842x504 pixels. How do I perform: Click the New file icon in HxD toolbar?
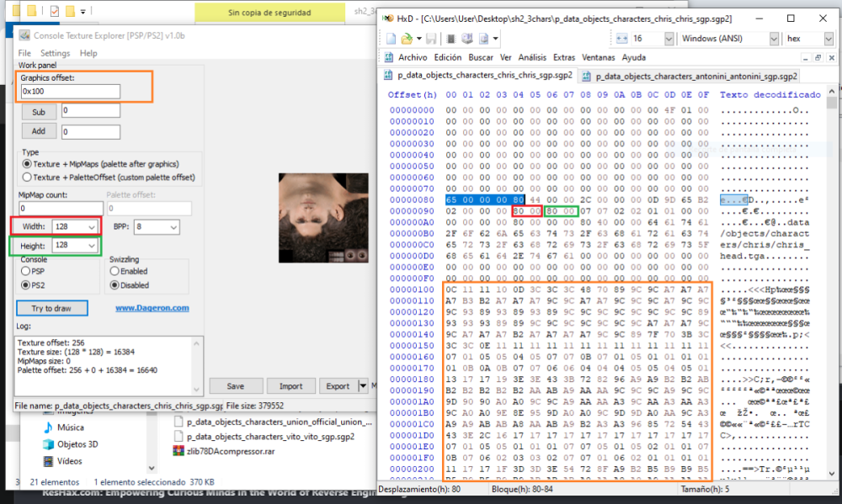tap(392, 39)
